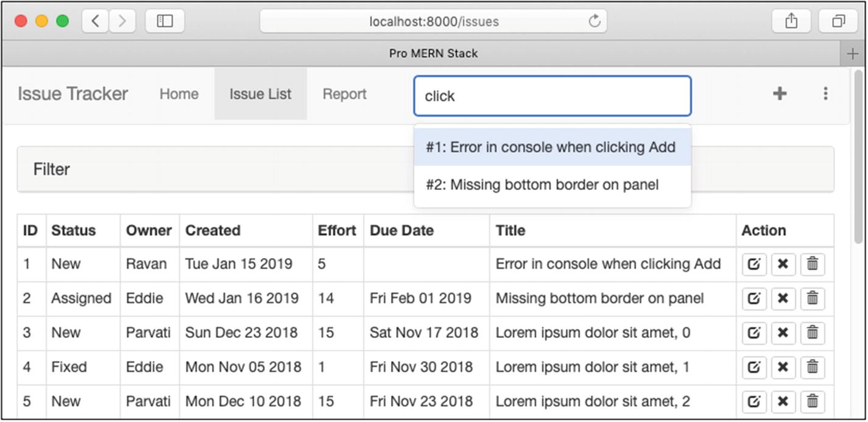Click the edit icon for issue 1
The height and width of the screenshot is (422, 868).
tap(754, 265)
